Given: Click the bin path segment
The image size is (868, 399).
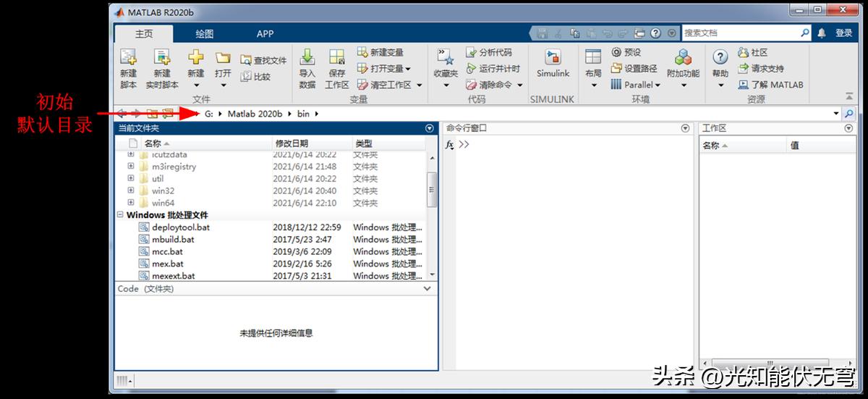Looking at the screenshot, I should [x=303, y=114].
